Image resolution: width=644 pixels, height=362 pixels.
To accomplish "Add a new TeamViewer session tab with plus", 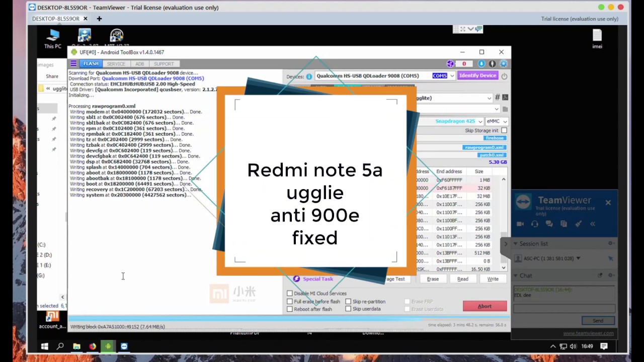I will (99, 19).
